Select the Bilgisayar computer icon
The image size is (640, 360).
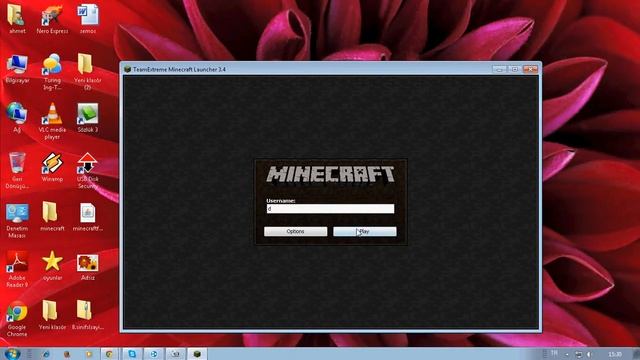click(x=17, y=69)
